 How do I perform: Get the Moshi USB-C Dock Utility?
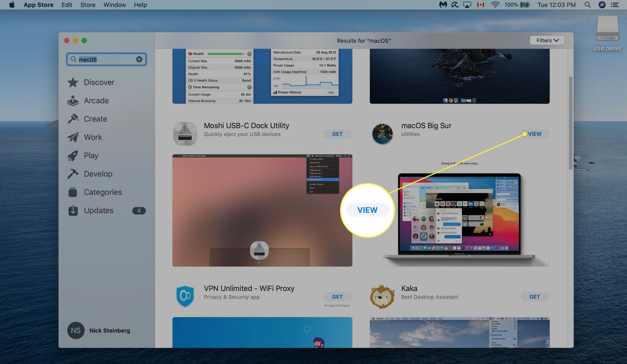click(x=337, y=134)
